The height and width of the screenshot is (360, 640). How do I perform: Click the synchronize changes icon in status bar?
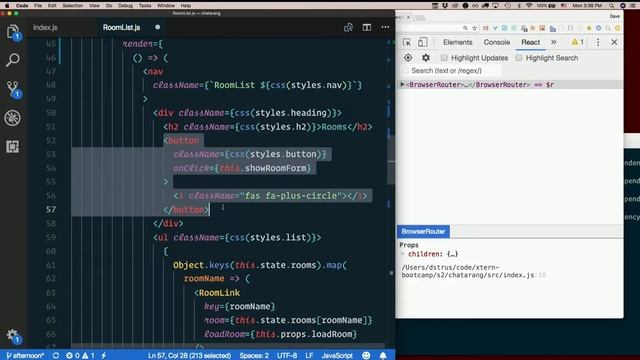click(56, 356)
